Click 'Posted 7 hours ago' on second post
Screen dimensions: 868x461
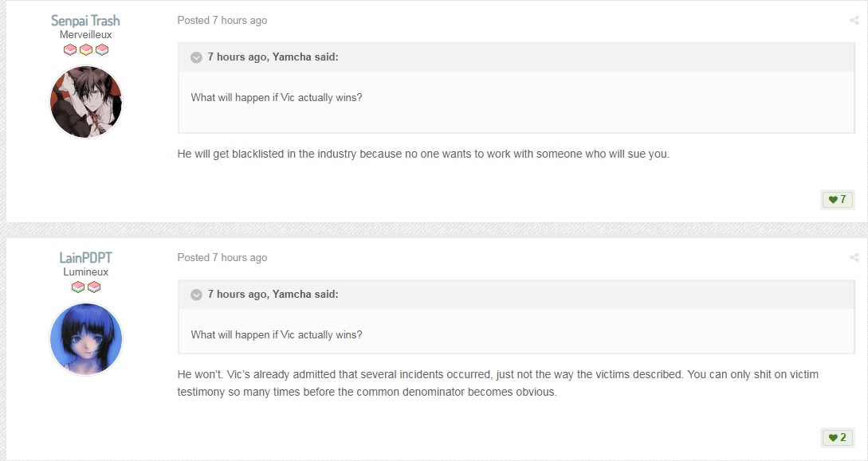[222, 258]
